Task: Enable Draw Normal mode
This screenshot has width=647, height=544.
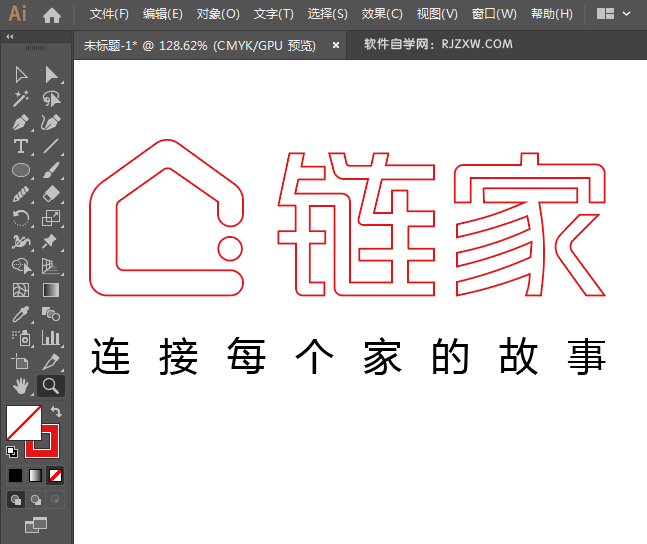Action: (16, 500)
